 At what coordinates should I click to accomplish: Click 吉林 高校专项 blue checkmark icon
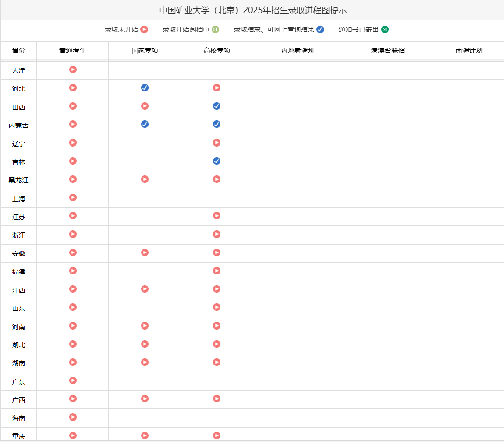217,161
